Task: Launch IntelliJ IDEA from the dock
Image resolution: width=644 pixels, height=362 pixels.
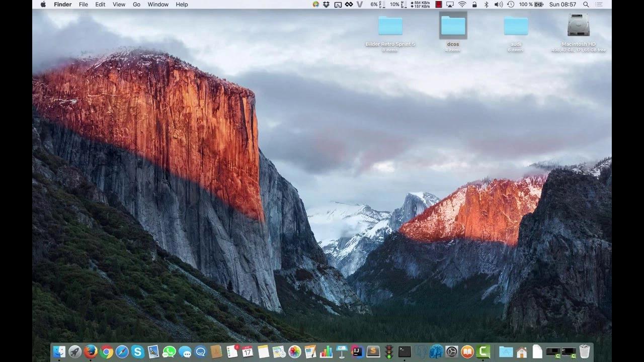Action: (x=357, y=351)
